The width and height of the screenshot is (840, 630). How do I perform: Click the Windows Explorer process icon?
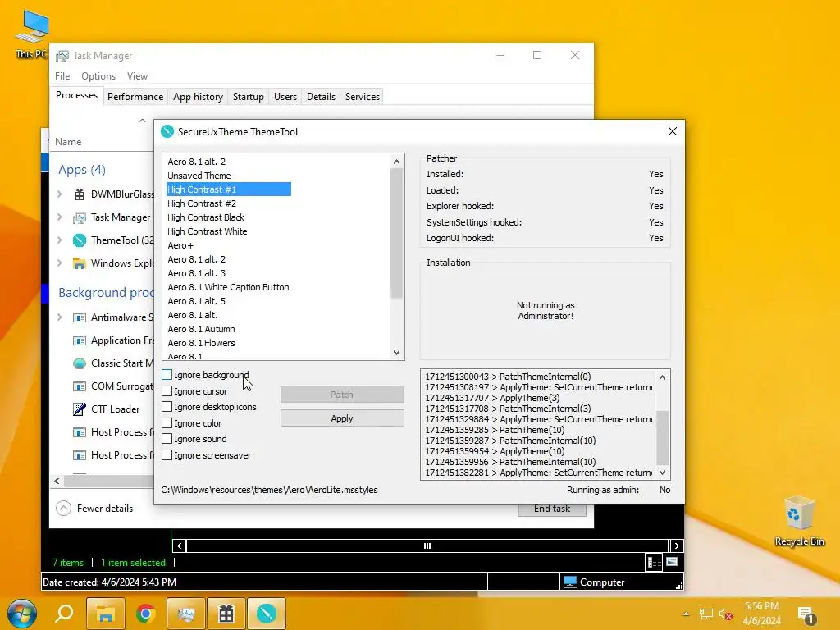[80, 263]
